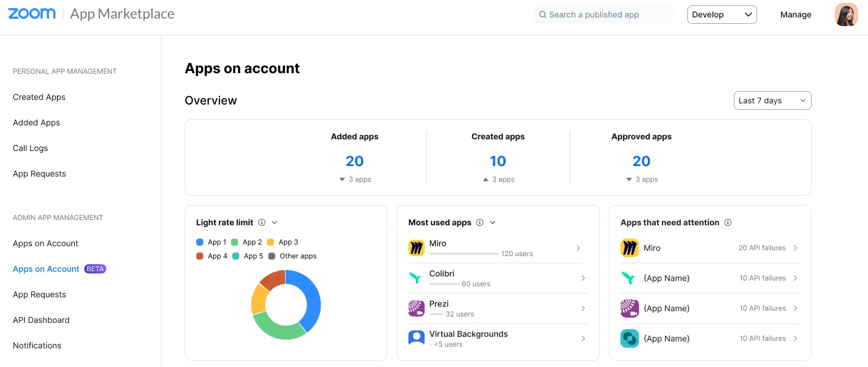
Task: Expand the Light rate limit chevron
Action: 274,222
